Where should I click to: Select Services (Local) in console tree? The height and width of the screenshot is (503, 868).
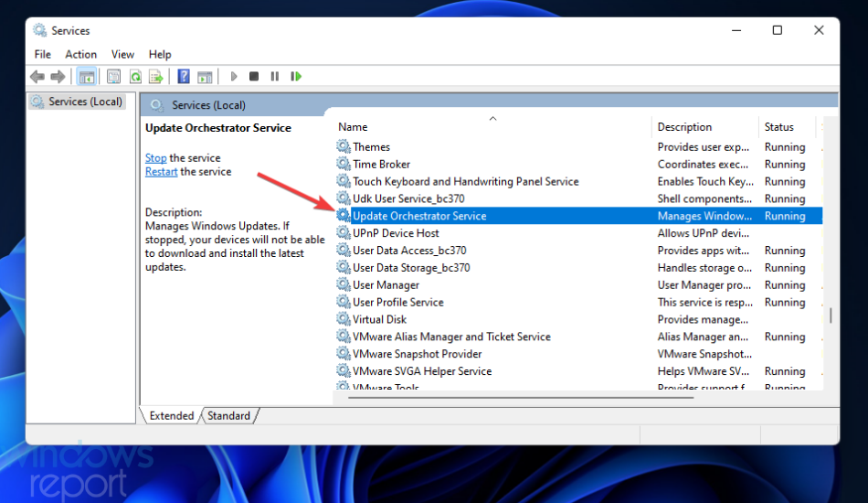pyautogui.click(x=78, y=102)
